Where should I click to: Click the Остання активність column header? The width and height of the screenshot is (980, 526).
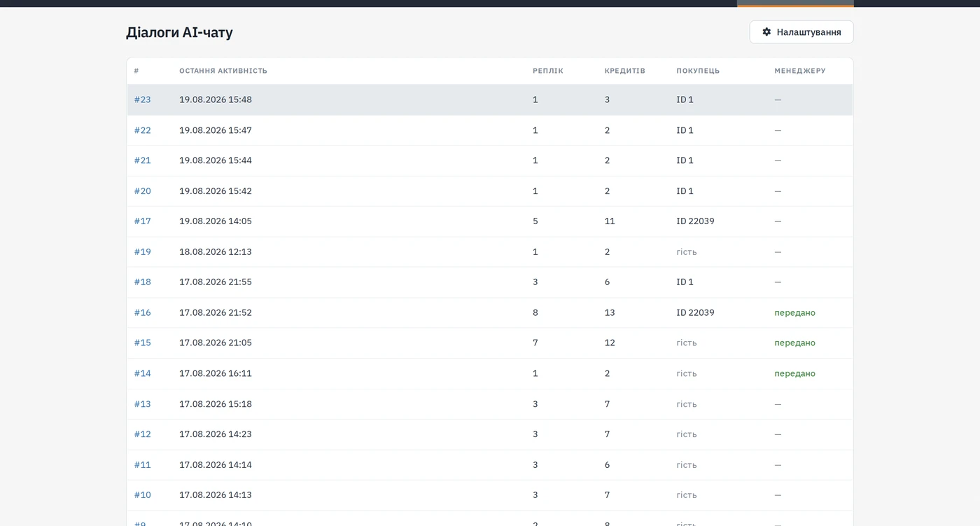pyautogui.click(x=223, y=71)
